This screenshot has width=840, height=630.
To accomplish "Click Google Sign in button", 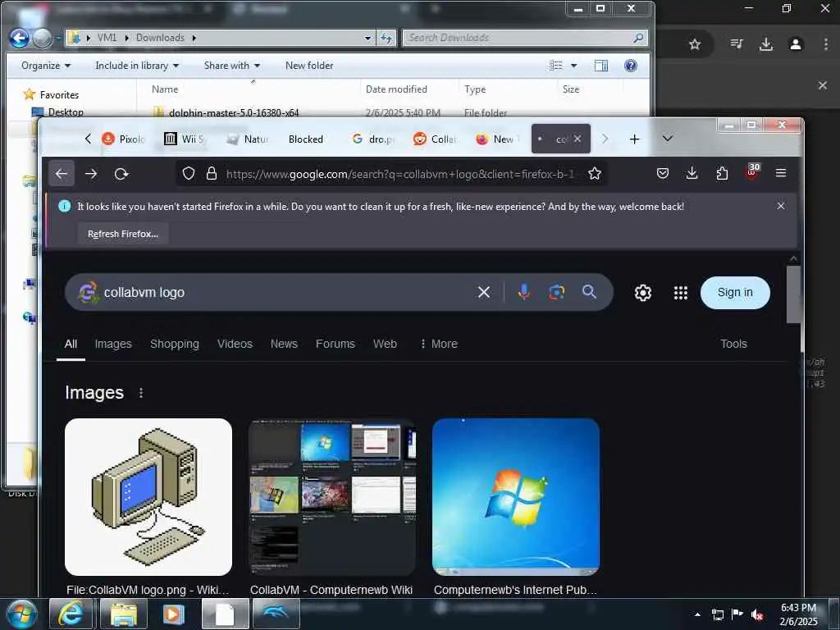I will (x=735, y=293).
